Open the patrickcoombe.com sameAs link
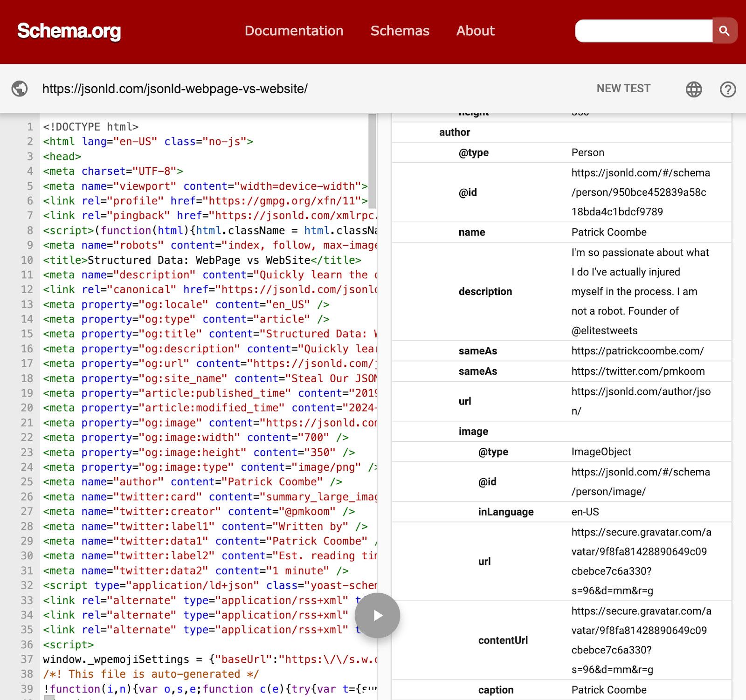 [637, 351]
